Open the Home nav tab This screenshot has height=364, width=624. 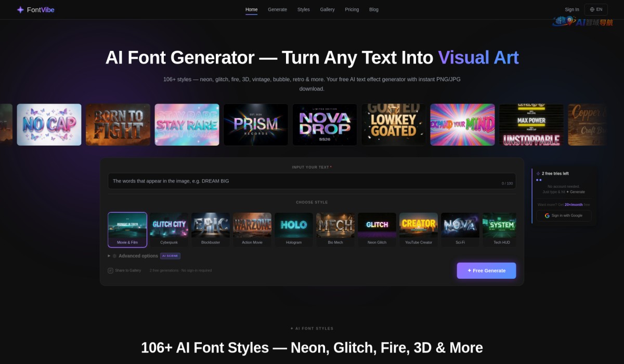[252, 9]
